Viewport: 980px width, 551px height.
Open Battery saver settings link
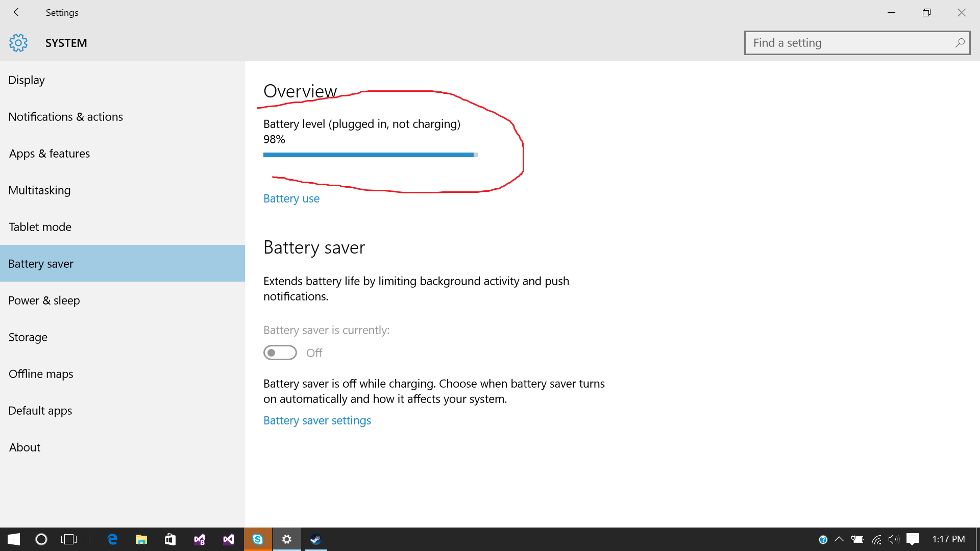(x=317, y=420)
